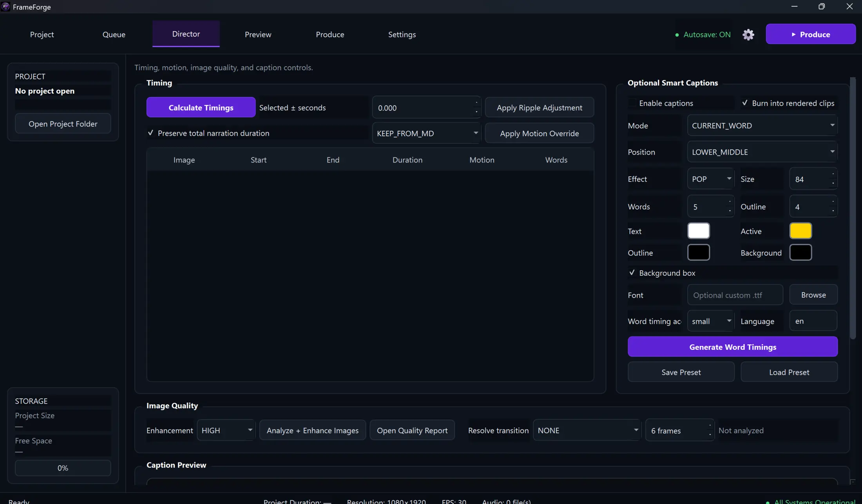The image size is (862, 504).
Task: Click the Selected ± seconds value field
Action: [426, 107]
